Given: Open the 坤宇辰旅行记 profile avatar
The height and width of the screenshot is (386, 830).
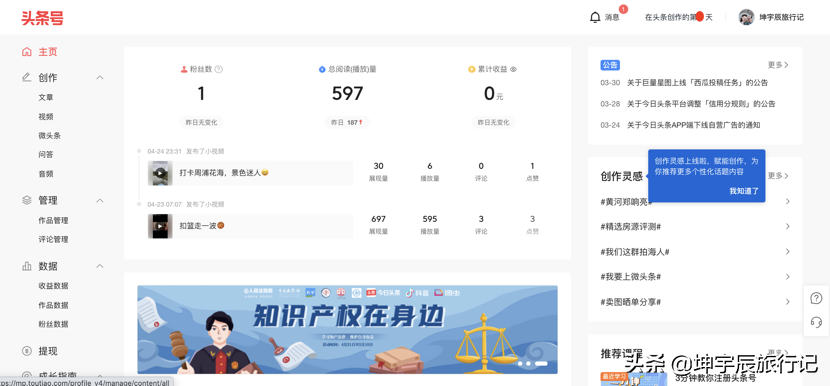Looking at the screenshot, I should 746,17.
